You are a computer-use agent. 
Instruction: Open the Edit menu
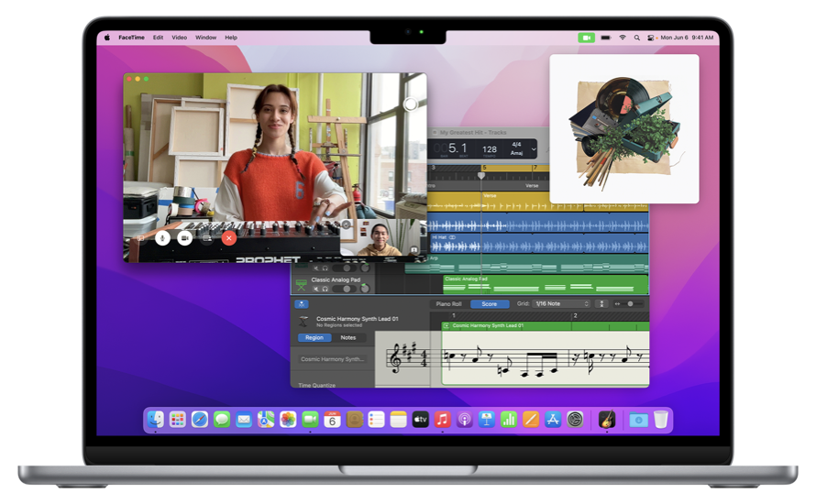tap(159, 38)
